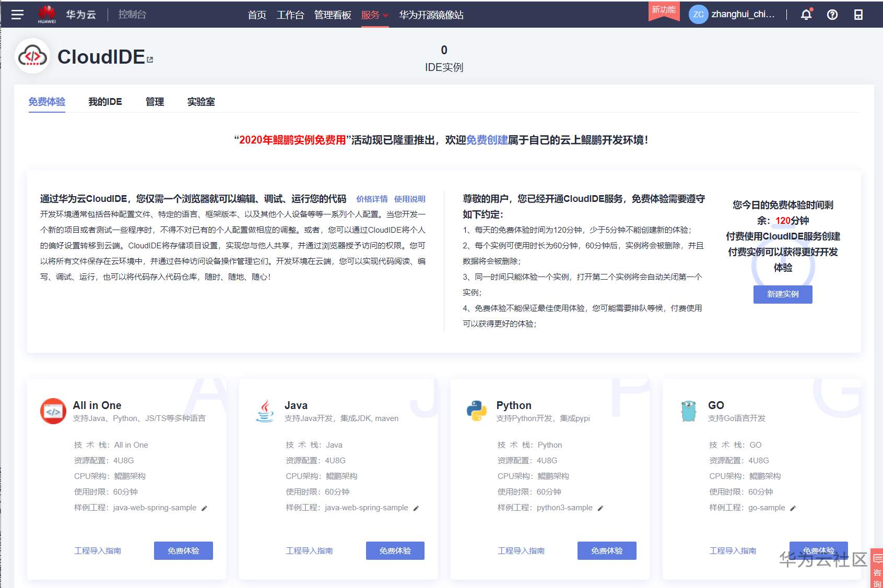Image resolution: width=883 pixels, height=588 pixels.
Task: Click the python3-sample project name
Action: click(x=564, y=508)
